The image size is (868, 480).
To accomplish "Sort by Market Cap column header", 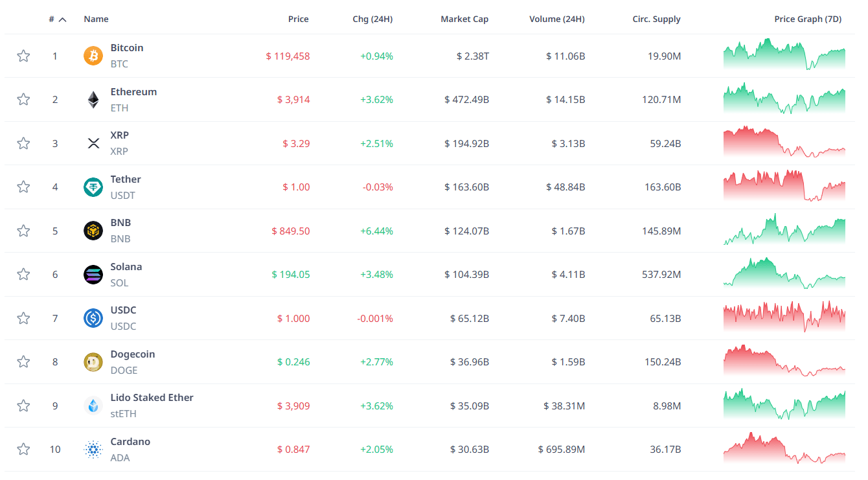I will [x=464, y=19].
